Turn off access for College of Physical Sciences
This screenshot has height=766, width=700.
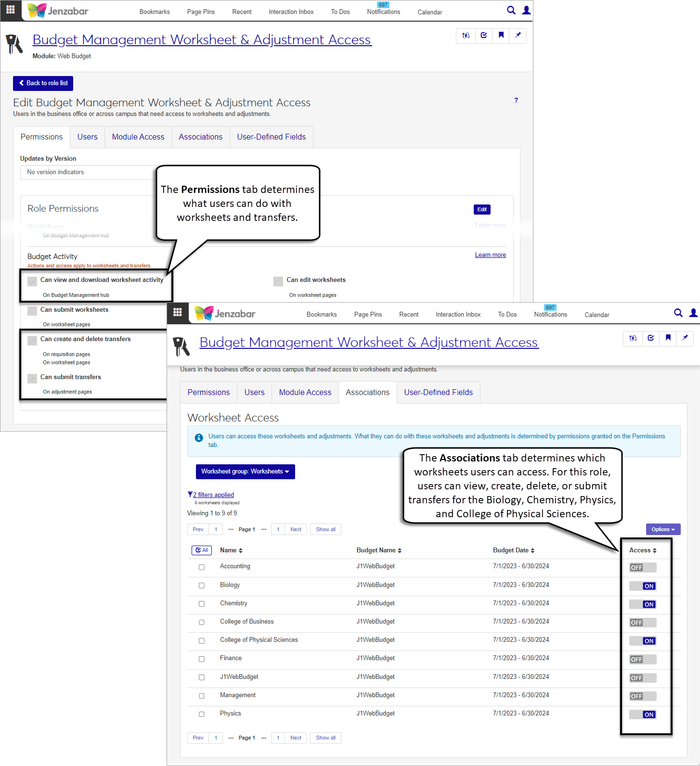[x=643, y=641]
